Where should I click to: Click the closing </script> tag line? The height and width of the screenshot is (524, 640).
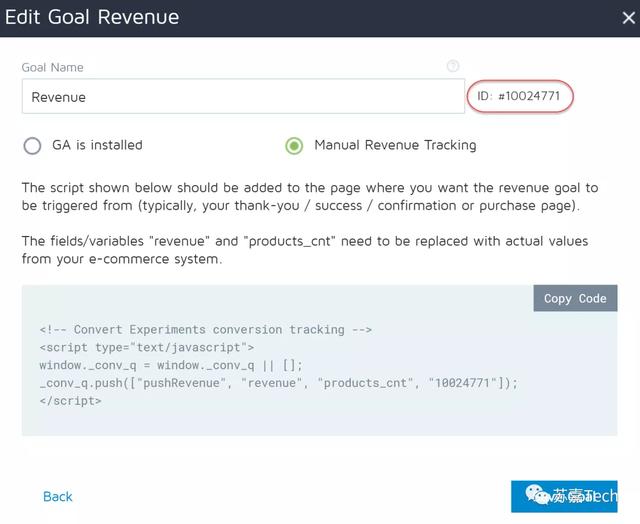[70, 401]
